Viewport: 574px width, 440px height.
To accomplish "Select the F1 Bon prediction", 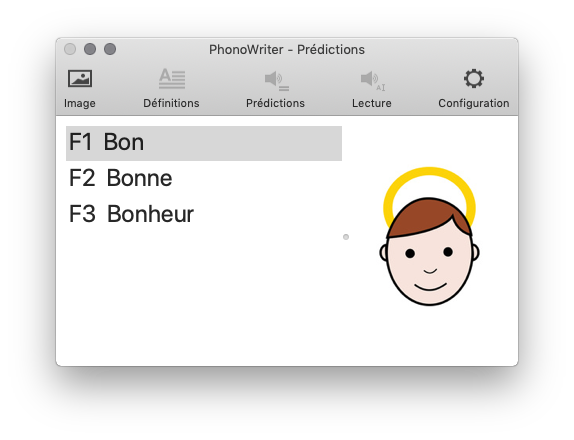I will coord(204,143).
